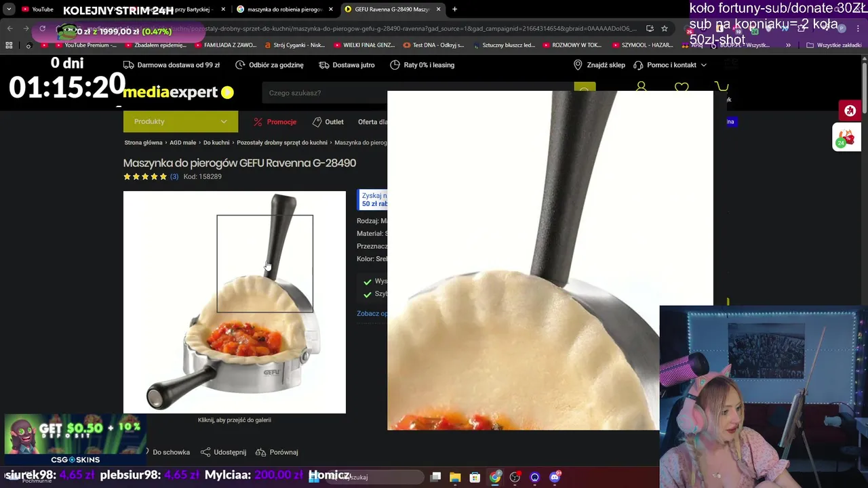The height and width of the screenshot is (488, 868).
Task: Bookmark this page with the star icon
Action: [x=665, y=28]
